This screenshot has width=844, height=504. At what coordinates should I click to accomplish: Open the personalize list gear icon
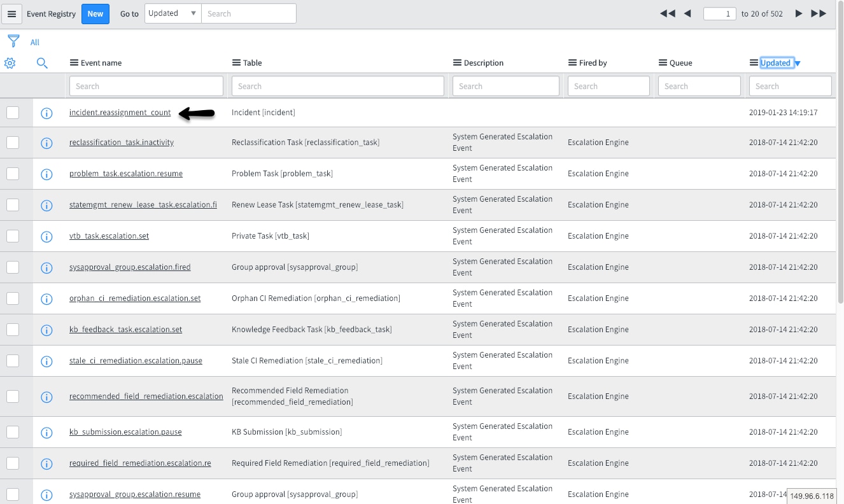pos(10,63)
